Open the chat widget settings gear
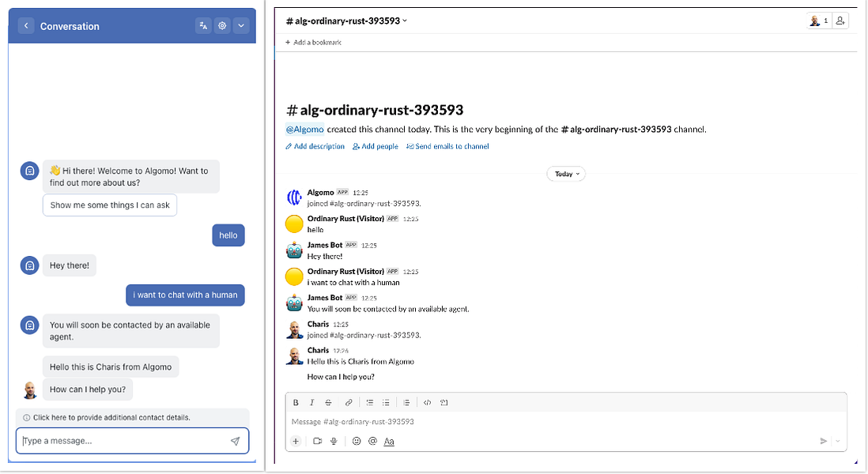Screen dimensions: 868x474 [x=222, y=25]
